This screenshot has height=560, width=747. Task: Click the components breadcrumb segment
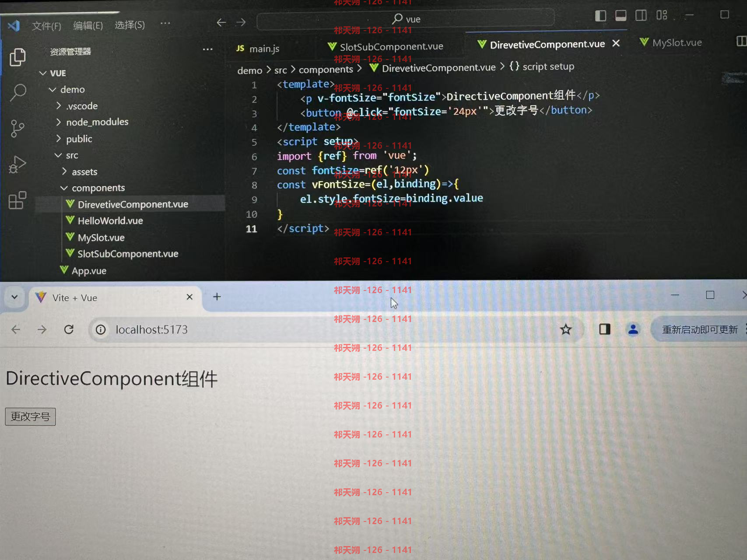click(326, 70)
